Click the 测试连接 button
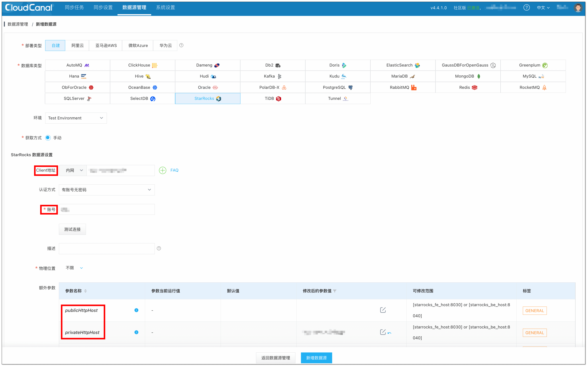 coord(72,229)
